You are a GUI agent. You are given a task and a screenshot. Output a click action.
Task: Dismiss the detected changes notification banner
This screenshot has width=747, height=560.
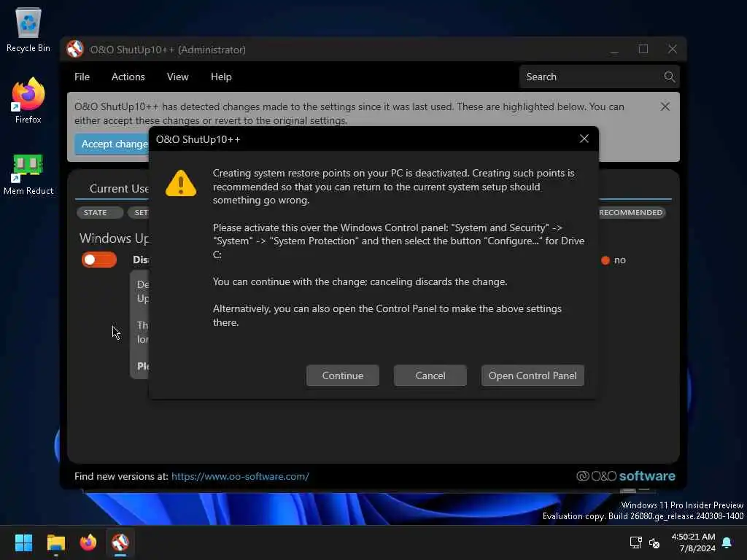click(x=665, y=106)
